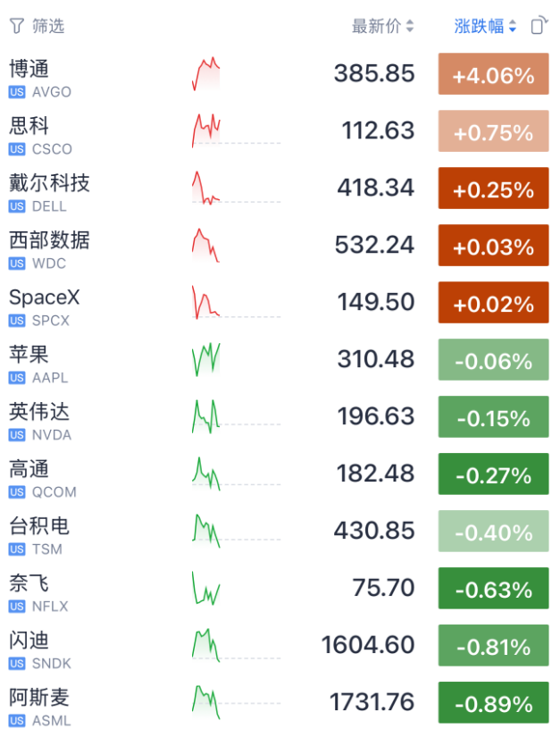The height and width of the screenshot is (729, 560).
Task: Click the US market tag on SPCX
Action: 17,321
